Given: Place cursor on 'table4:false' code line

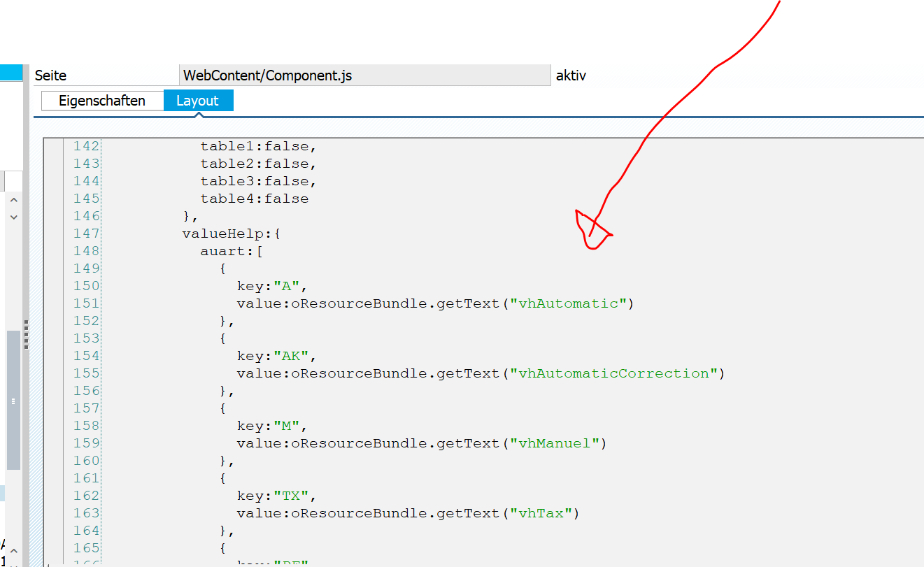Looking at the screenshot, I should tap(255, 199).
